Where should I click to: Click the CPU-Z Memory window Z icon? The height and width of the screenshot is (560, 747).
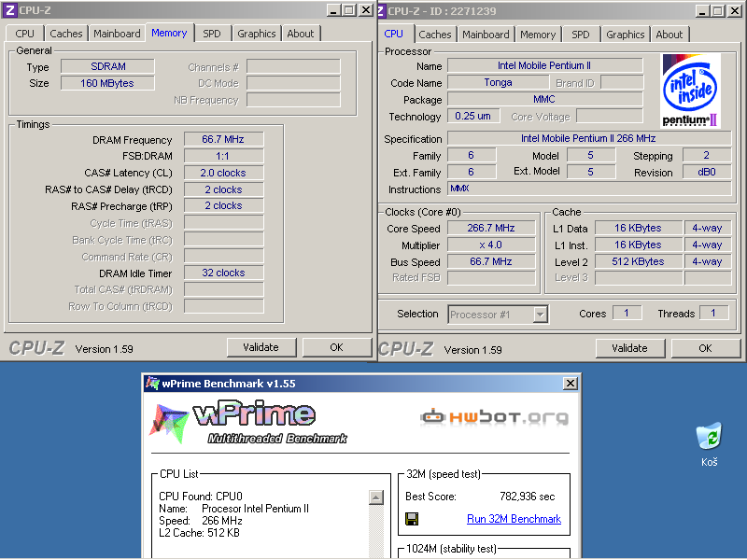tap(9, 10)
